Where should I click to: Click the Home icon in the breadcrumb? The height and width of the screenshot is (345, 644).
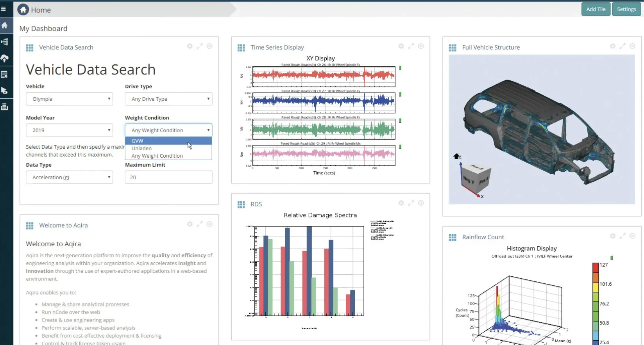(23, 9)
